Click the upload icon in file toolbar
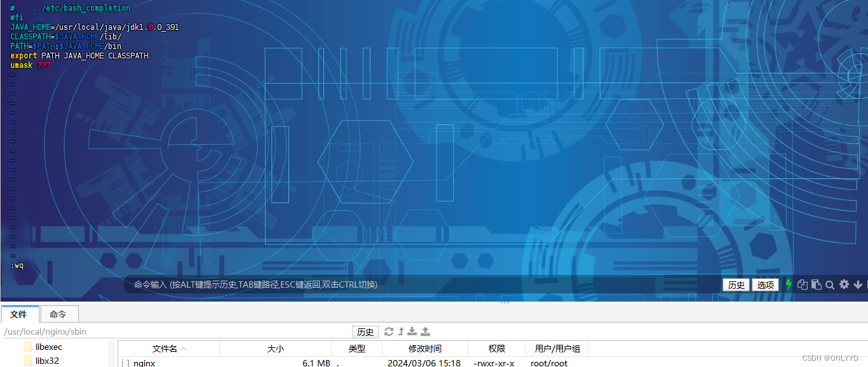868x367 pixels. point(426,331)
